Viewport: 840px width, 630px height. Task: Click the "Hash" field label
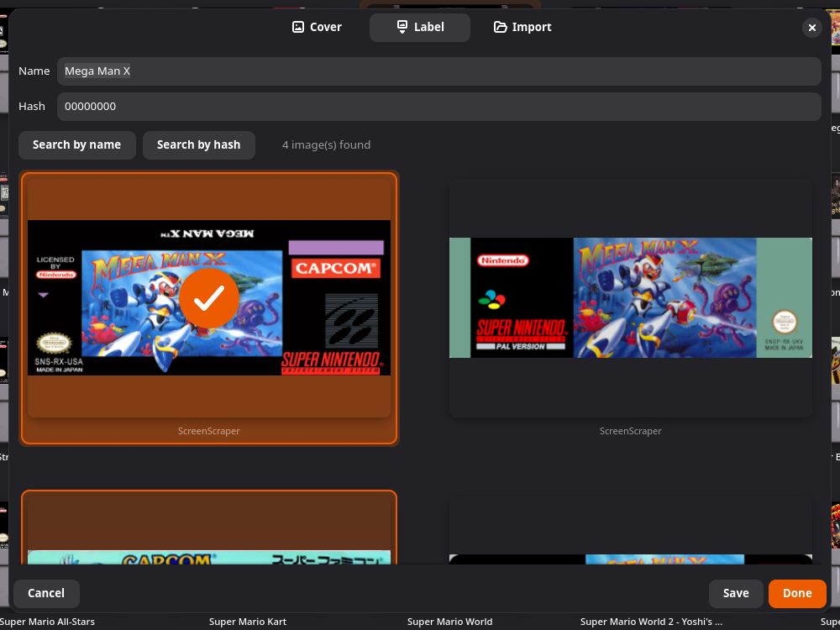point(32,107)
